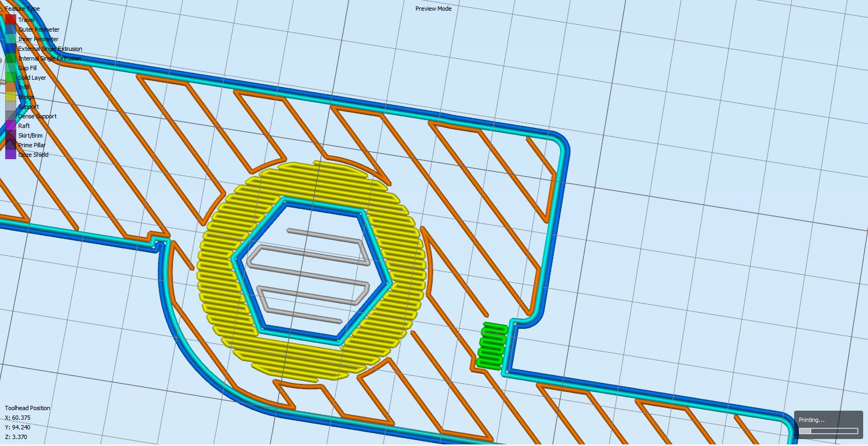Screen dimensions: 868x446
Task: Click the Printing... status text
Action: pyautogui.click(x=812, y=420)
